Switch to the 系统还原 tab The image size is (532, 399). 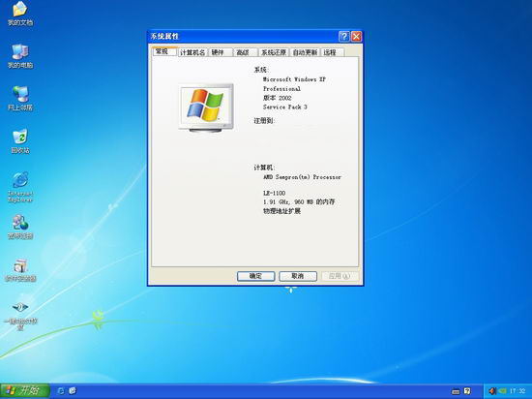coord(274,52)
